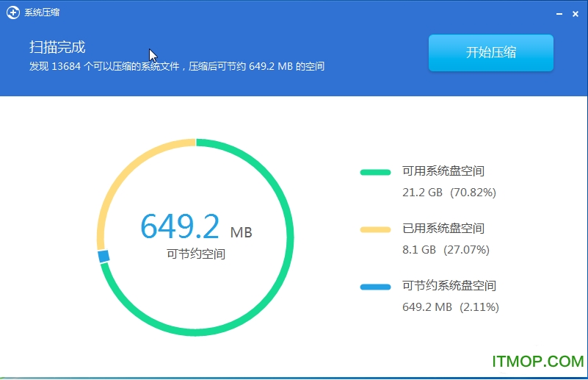Click the text 发现 13684 个可以压缩的系统文件
588x380 pixels.
104,66
